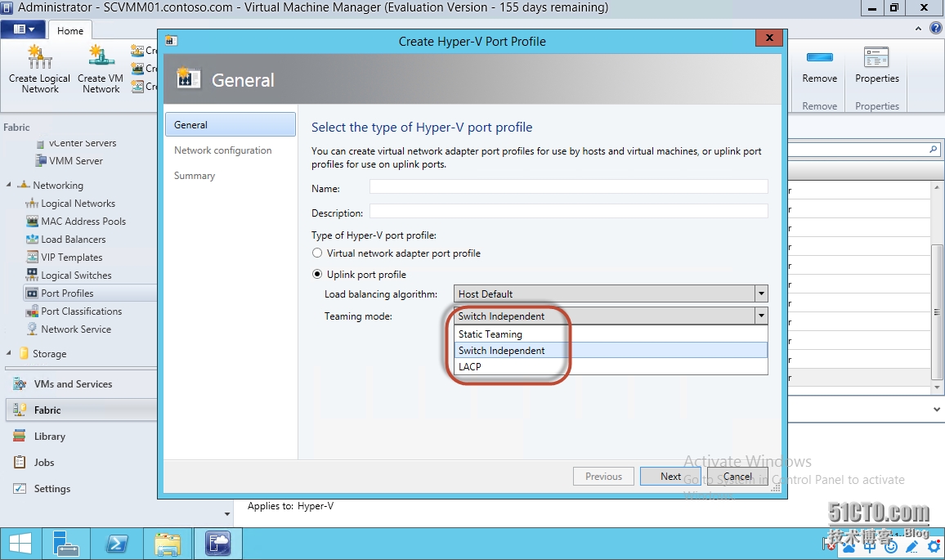Click the Description input field
The width and height of the screenshot is (945, 560).
click(568, 212)
